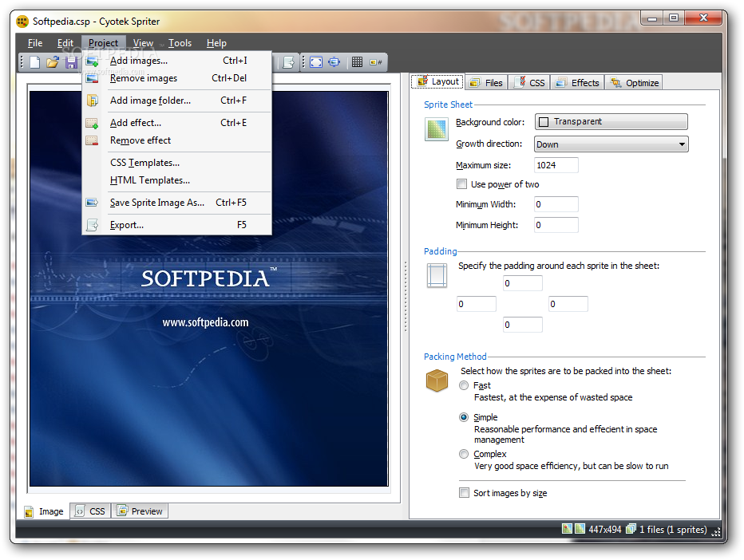744x560 pixels.
Task: Click the right padding input field
Action: click(x=568, y=304)
